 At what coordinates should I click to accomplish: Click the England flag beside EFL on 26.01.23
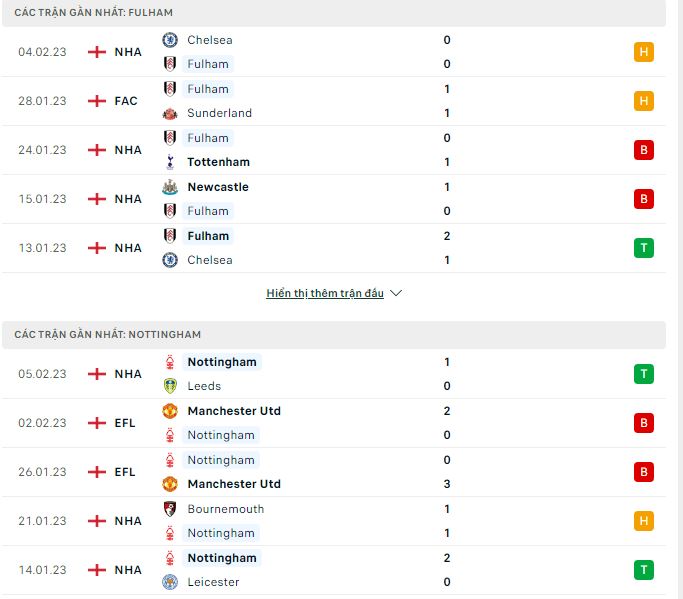tap(97, 472)
